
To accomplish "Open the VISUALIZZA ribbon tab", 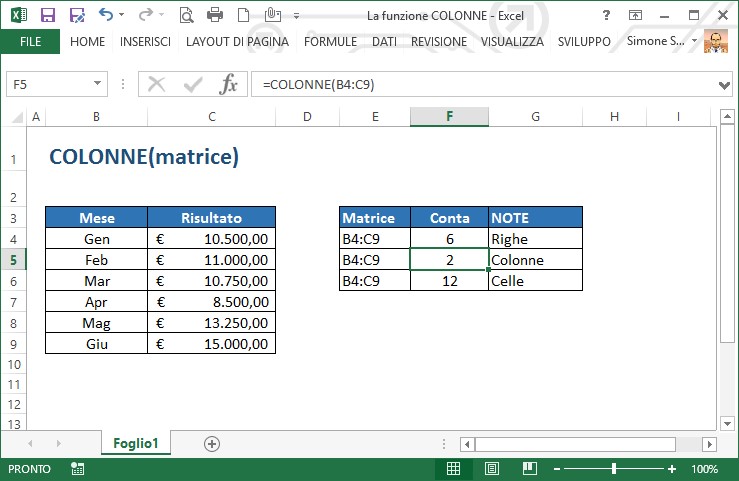I will (512, 41).
